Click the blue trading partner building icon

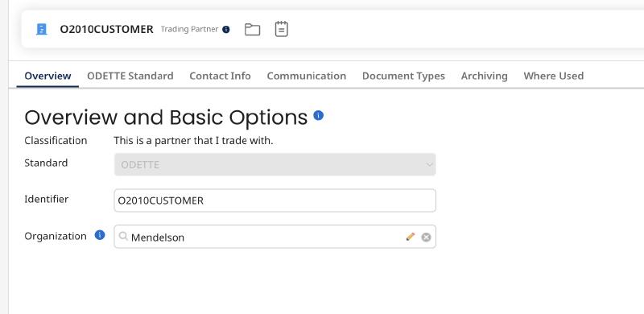click(42, 29)
